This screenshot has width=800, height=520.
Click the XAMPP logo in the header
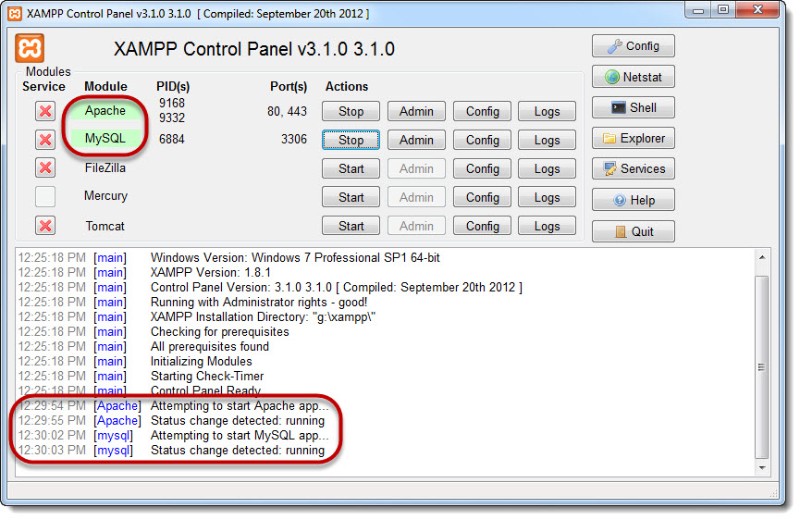tap(29, 48)
